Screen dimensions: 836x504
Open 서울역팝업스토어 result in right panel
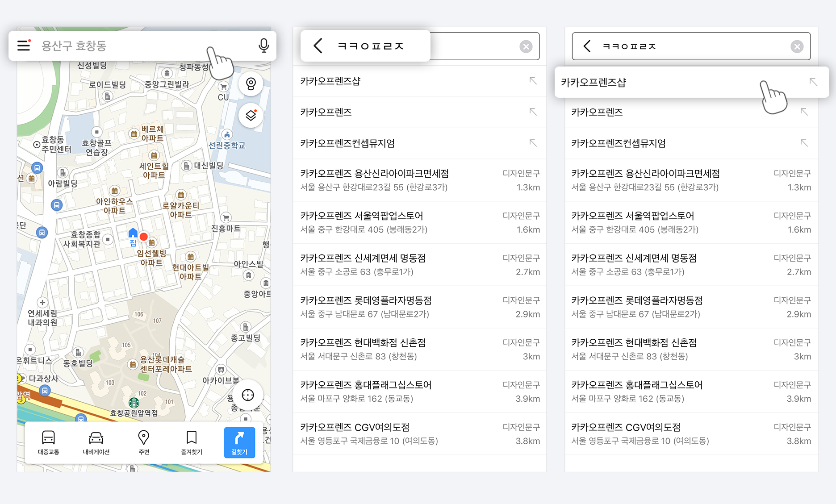tap(691, 222)
